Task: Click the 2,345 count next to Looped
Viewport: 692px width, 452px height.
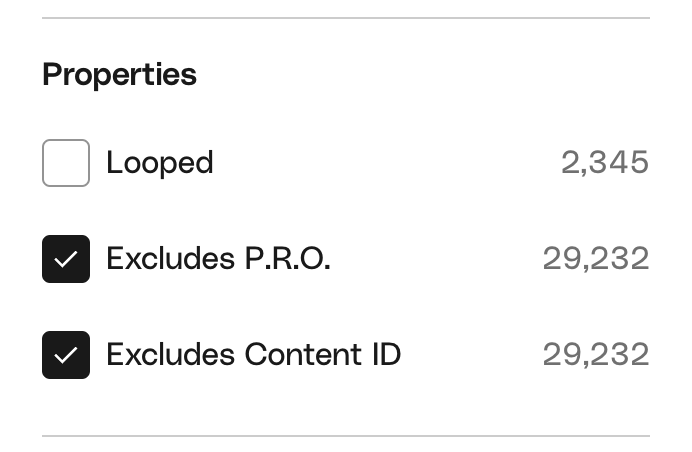Action: 604,163
